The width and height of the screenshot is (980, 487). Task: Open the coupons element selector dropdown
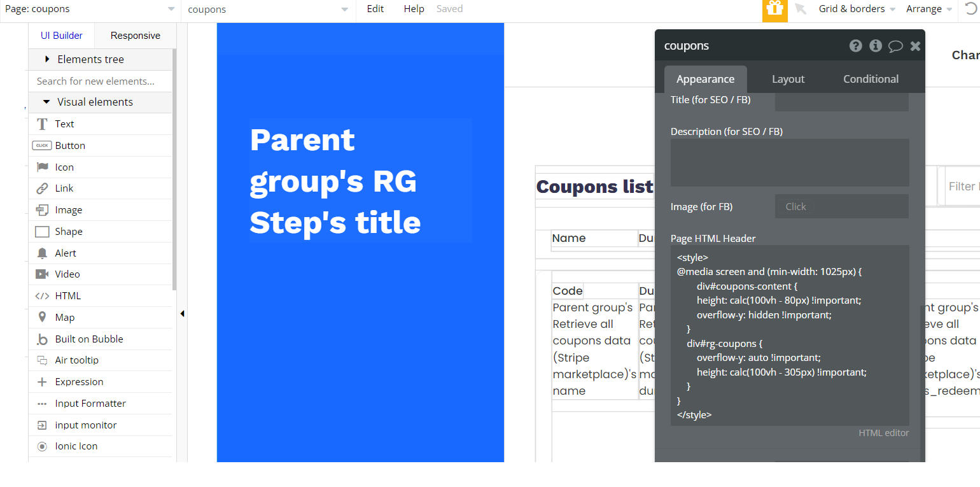[x=269, y=10]
